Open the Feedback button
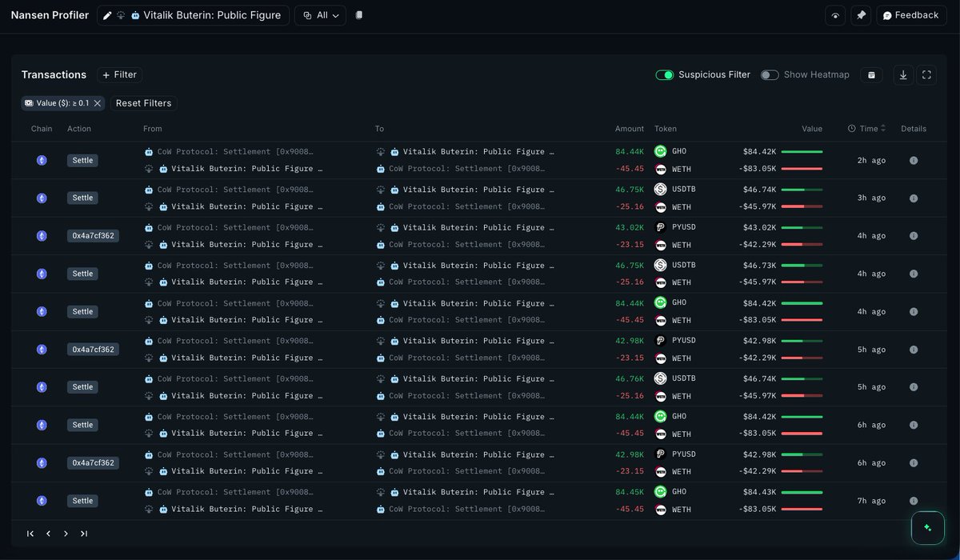960x560 pixels. click(910, 15)
